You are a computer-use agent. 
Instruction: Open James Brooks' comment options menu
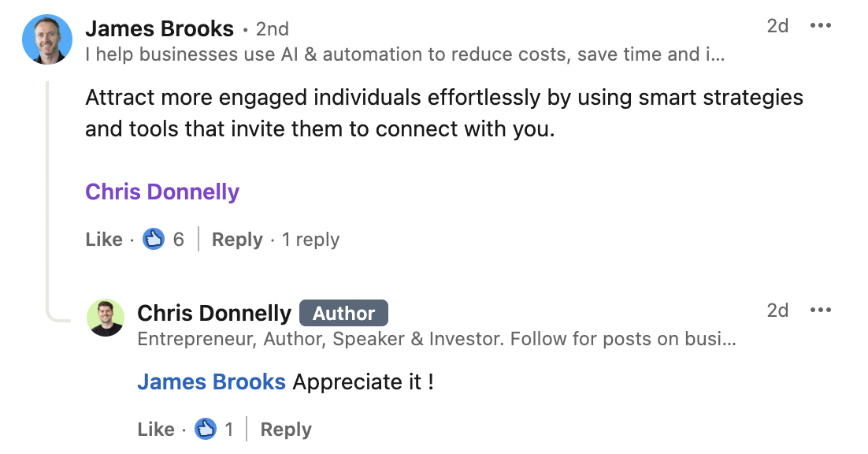tap(822, 24)
